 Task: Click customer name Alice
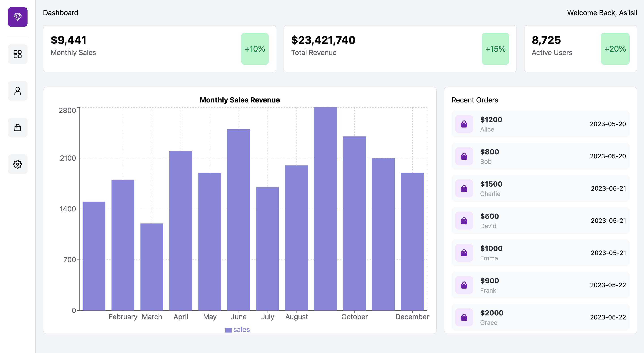pyautogui.click(x=487, y=130)
